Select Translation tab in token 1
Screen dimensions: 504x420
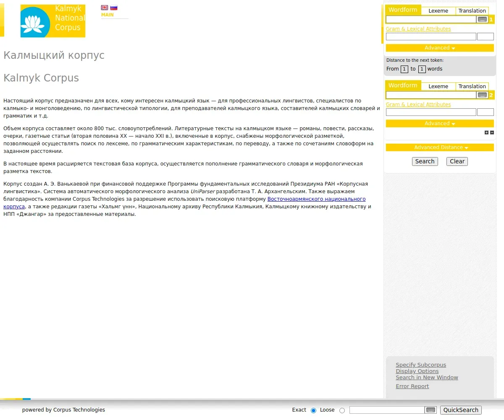472,11
